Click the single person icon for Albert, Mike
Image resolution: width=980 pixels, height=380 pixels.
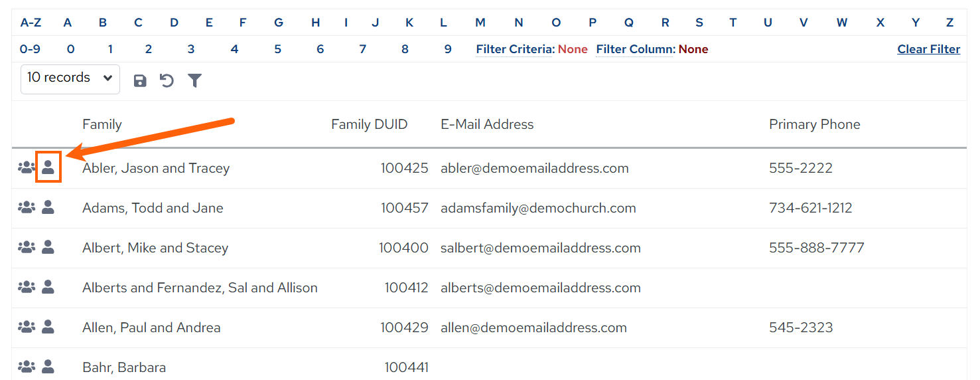click(x=48, y=247)
